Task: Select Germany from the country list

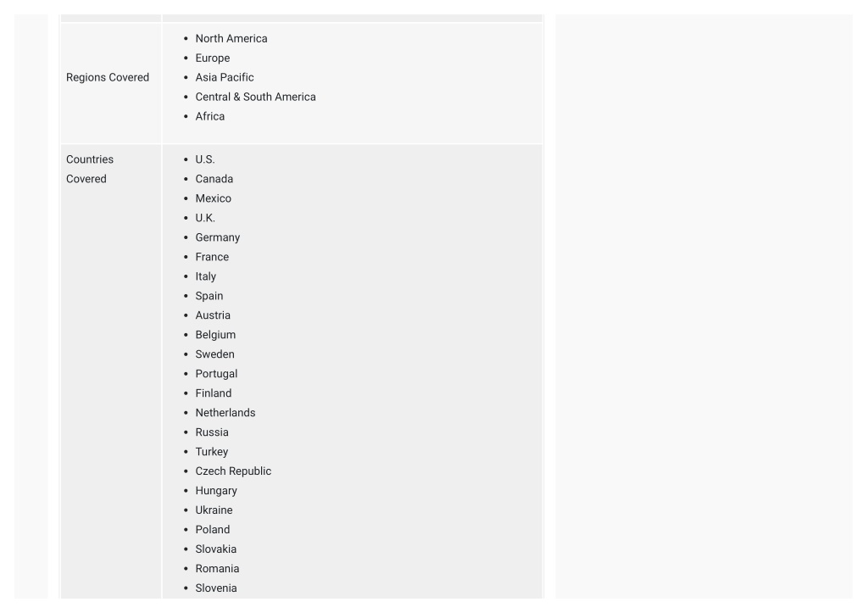Action: pyautogui.click(x=218, y=237)
